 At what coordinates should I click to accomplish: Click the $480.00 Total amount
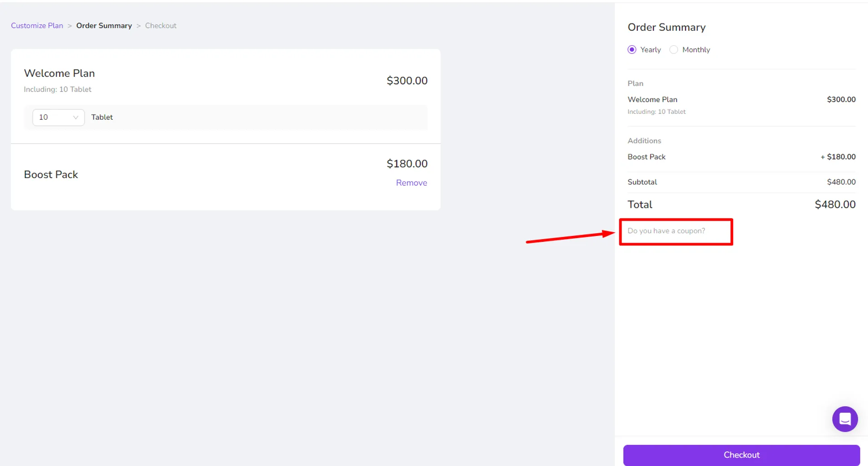click(x=835, y=204)
